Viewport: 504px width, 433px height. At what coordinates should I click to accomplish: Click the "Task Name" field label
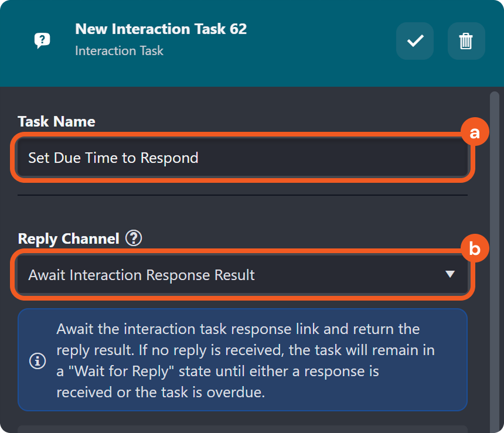(56, 121)
